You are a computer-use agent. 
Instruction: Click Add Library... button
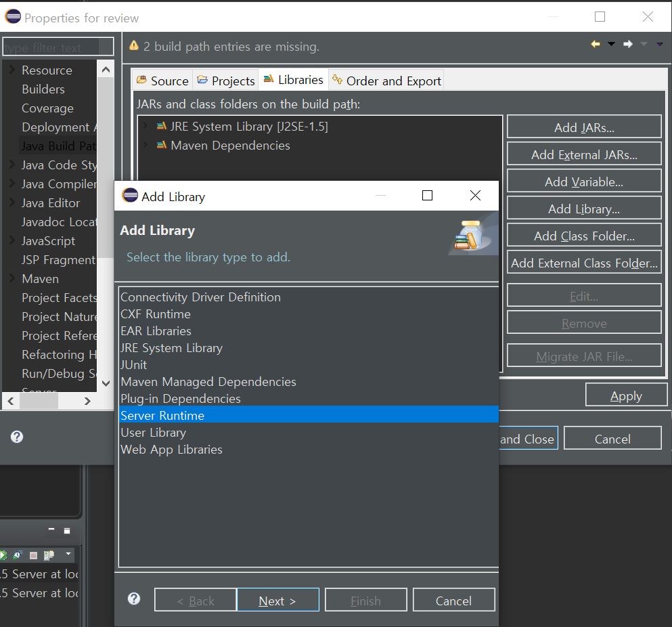coord(584,208)
